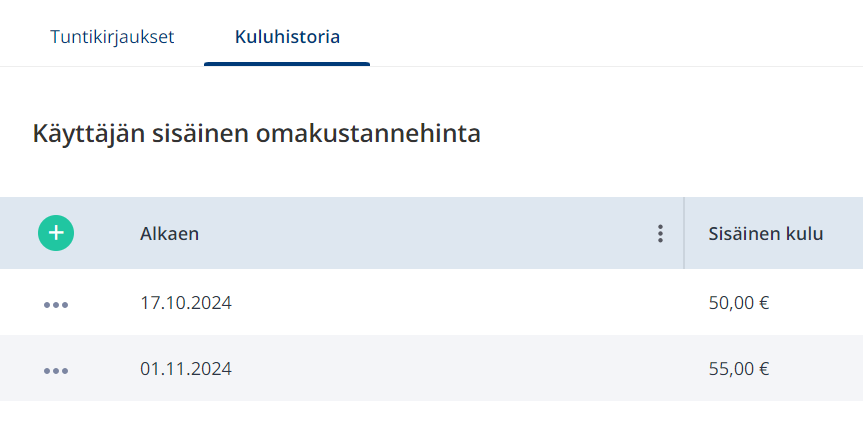Sort by the Alkaen column header
This screenshot has width=863, height=423.
point(170,234)
